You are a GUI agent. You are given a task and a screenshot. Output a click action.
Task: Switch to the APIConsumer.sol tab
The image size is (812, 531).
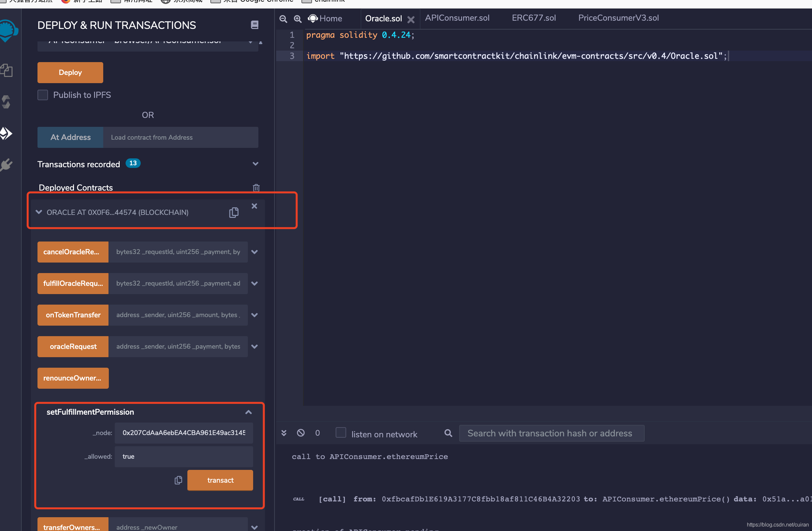click(457, 18)
